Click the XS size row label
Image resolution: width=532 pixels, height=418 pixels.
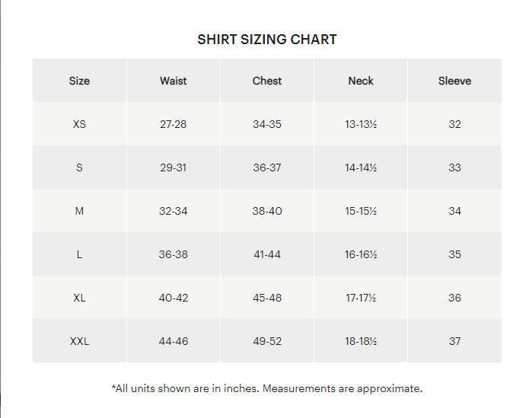pyautogui.click(x=79, y=124)
